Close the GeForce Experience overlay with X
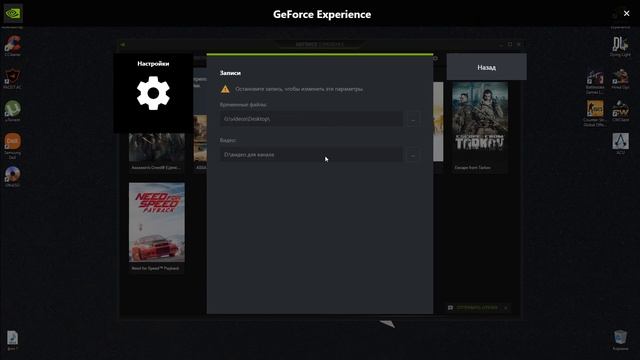 pyautogui.click(x=627, y=13)
